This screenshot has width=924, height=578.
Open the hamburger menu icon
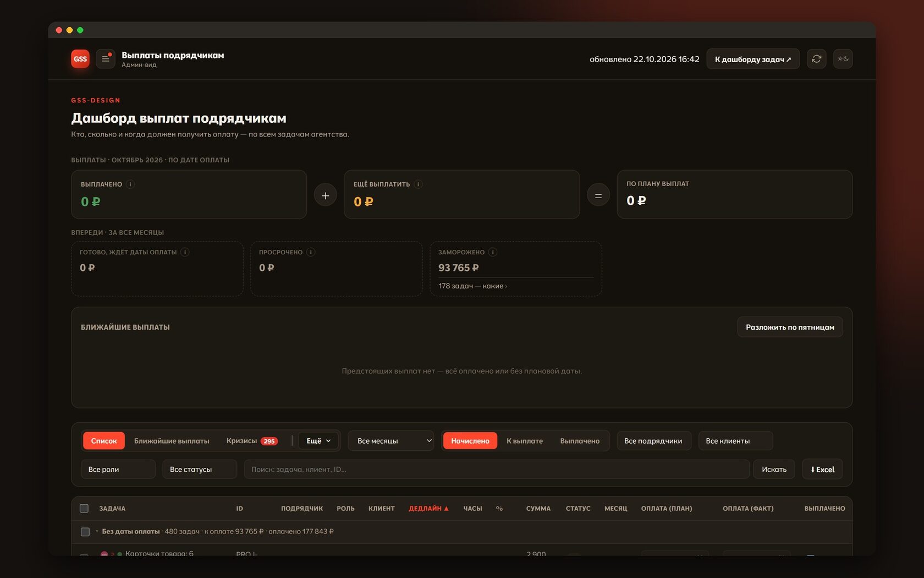click(x=106, y=59)
